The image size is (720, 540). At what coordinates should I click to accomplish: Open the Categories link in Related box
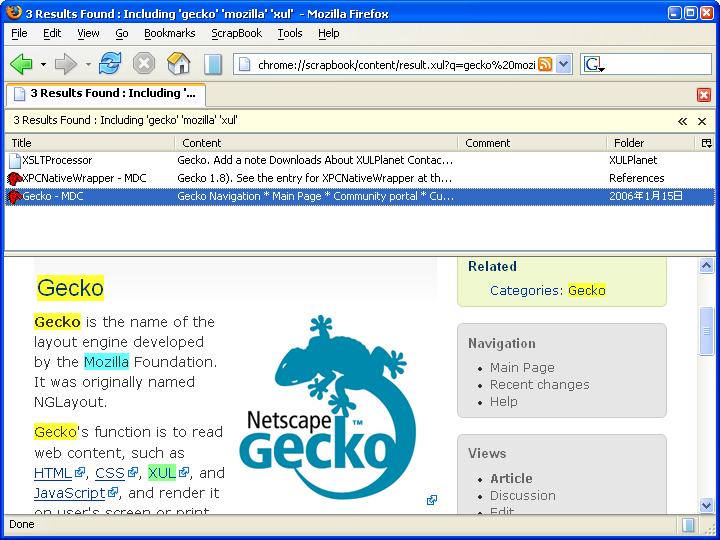tap(524, 291)
